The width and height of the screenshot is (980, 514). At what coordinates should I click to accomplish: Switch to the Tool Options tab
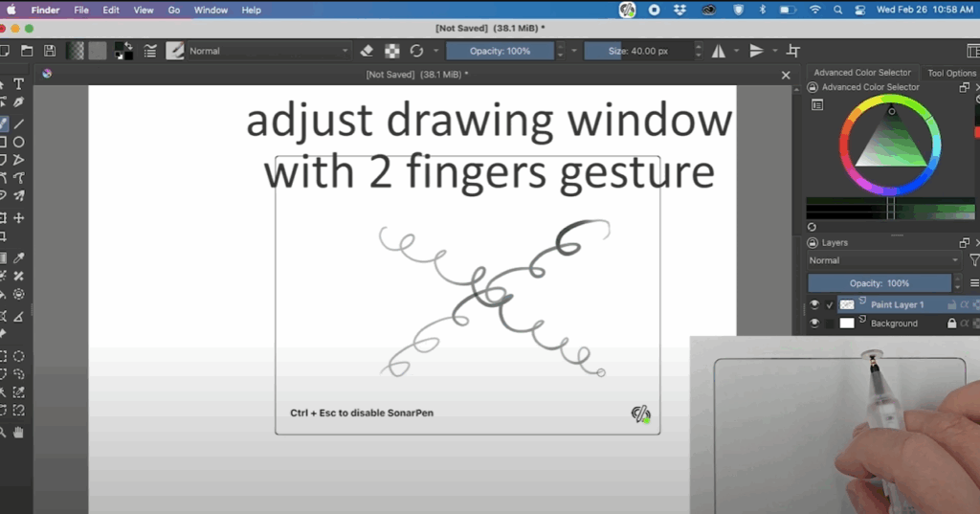(951, 73)
